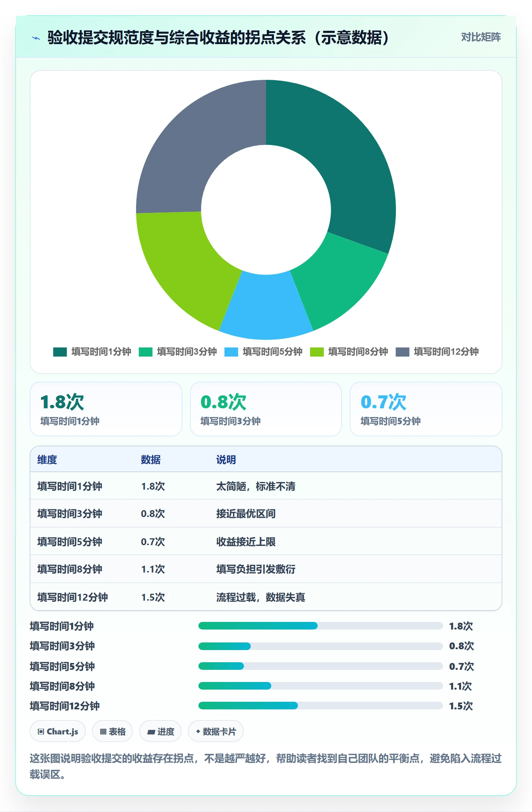532x812 pixels.
Task: Select the 数据卡片 tag chip
Action: tap(216, 731)
